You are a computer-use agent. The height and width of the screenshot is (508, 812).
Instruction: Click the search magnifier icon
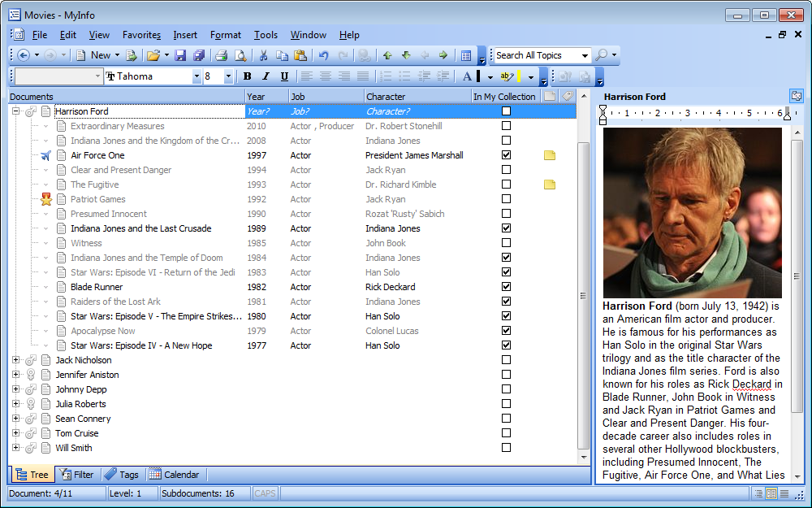(601, 55)
